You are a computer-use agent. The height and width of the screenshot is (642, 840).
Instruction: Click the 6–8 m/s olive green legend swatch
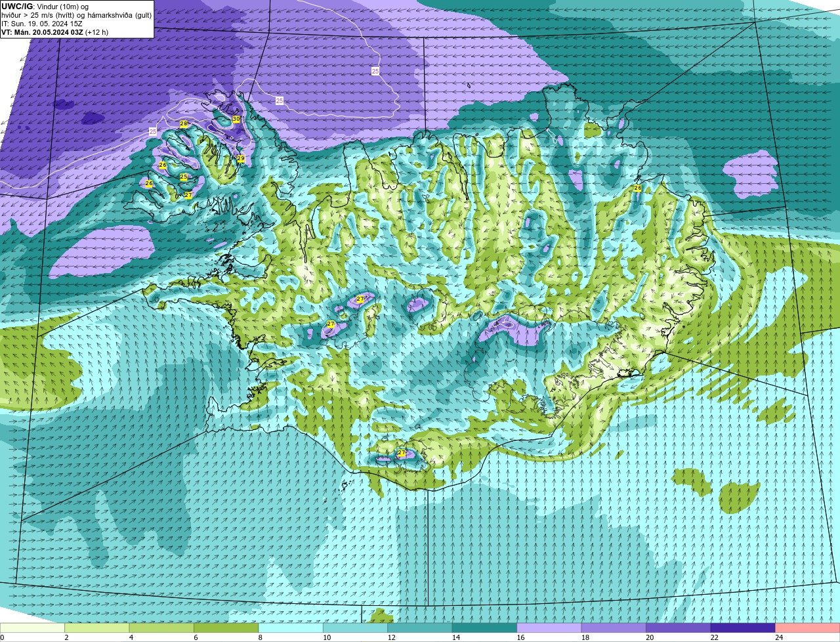226,628
